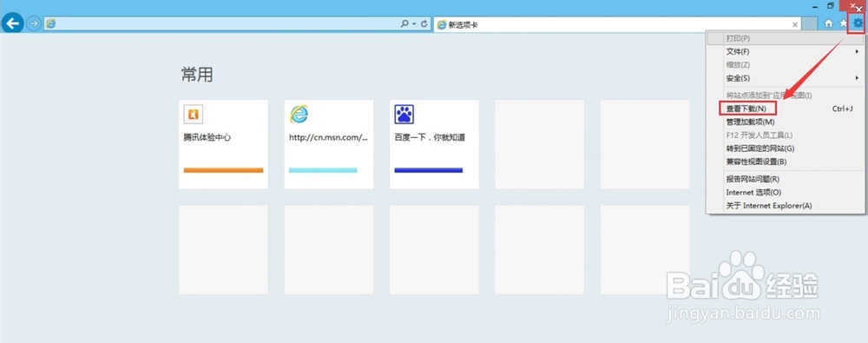Screen dimensions: 868x343
Task: Click the Internet Explorer page icon in address bar
Action: [51, 23]
